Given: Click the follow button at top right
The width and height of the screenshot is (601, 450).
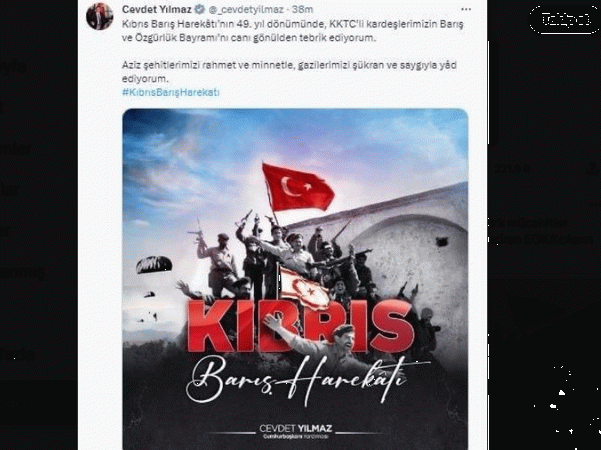Looking at the screenshot, I should 566,19.
